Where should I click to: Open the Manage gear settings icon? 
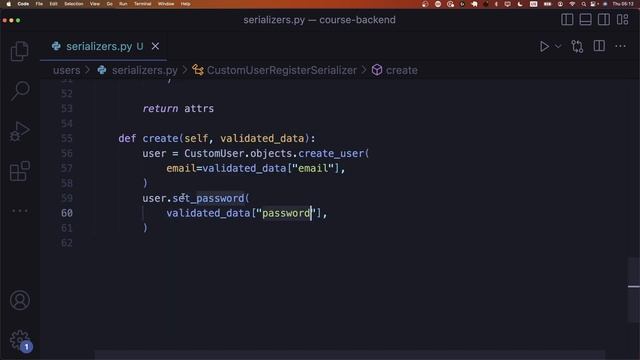click(x=20, y=340)
